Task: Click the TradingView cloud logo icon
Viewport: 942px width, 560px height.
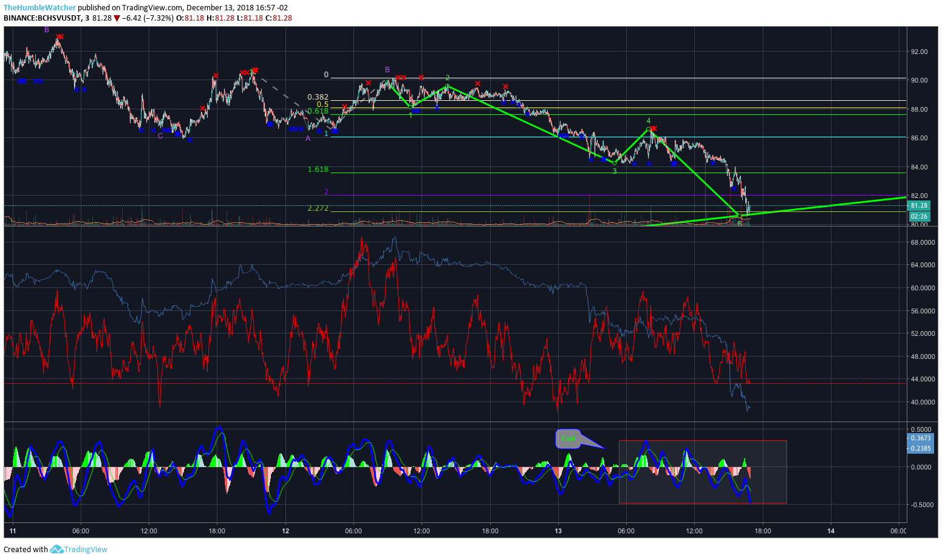Action: tap(56, 549)
